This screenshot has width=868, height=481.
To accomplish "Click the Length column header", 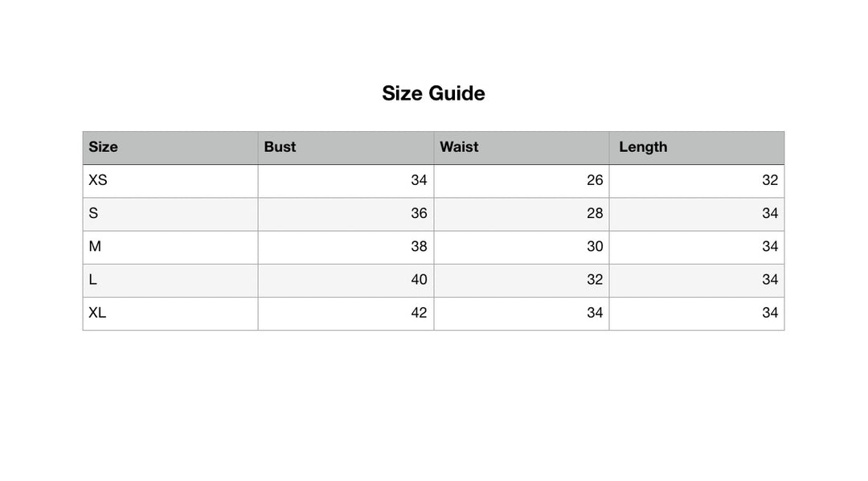I will (643, 147).
